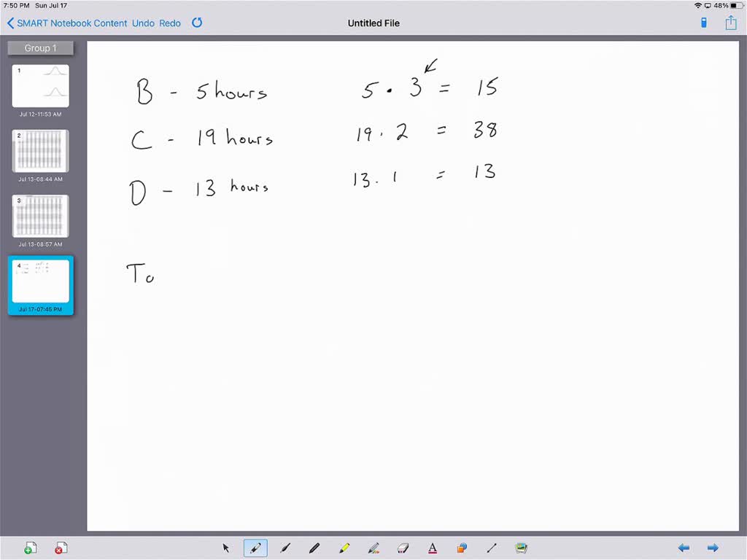This screenshot has height=560, width=747.
Task: Go to next page with forward arrow
Action: [x=713, y=548]
